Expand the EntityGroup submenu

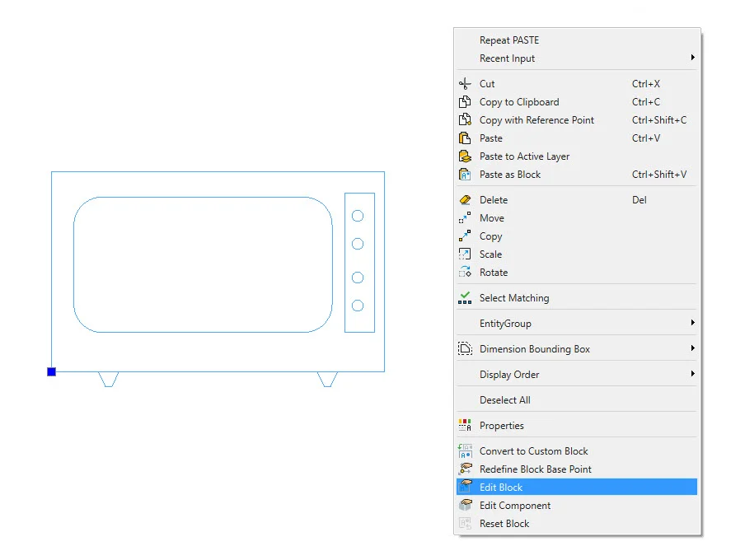692,324
